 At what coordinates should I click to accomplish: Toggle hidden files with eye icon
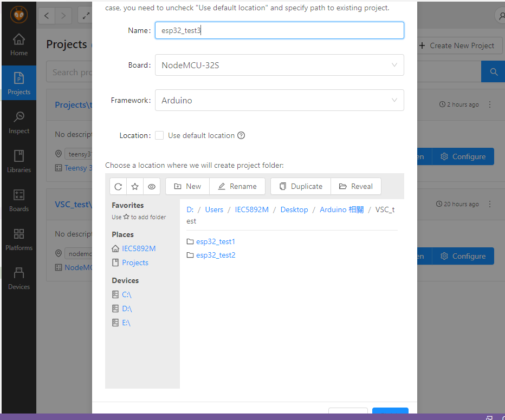click(x=152, y=187)
